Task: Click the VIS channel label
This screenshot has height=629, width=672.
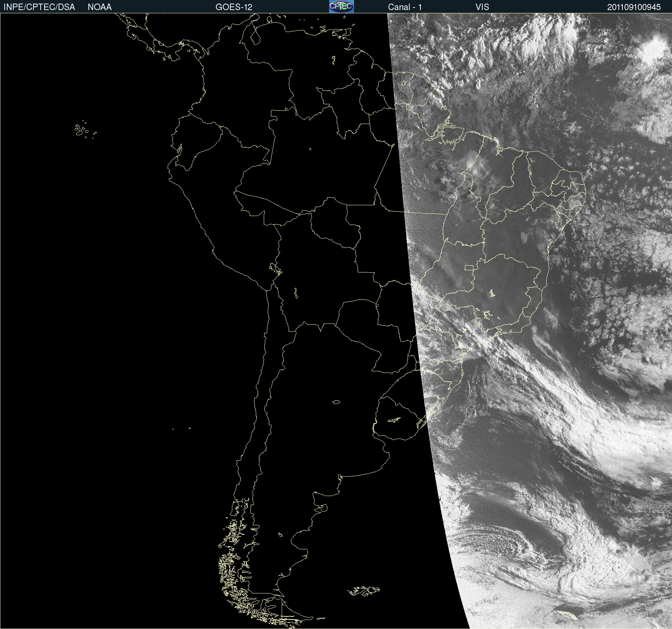Action: 482,7
